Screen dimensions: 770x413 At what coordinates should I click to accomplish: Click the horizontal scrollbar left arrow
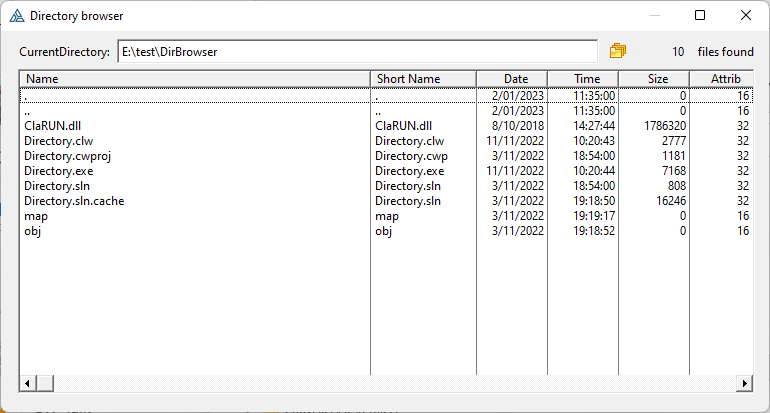(27, 383)
